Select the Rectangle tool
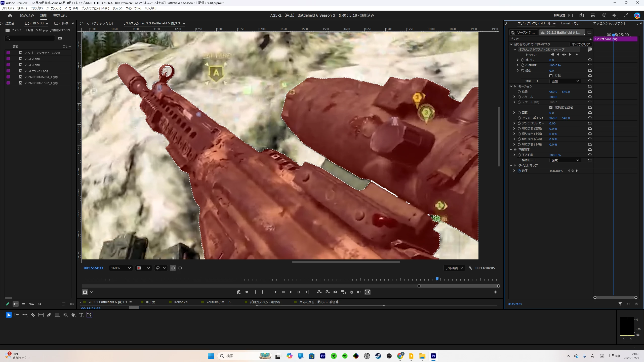Viewport: 644px width, 362px height. coord(57,315)
